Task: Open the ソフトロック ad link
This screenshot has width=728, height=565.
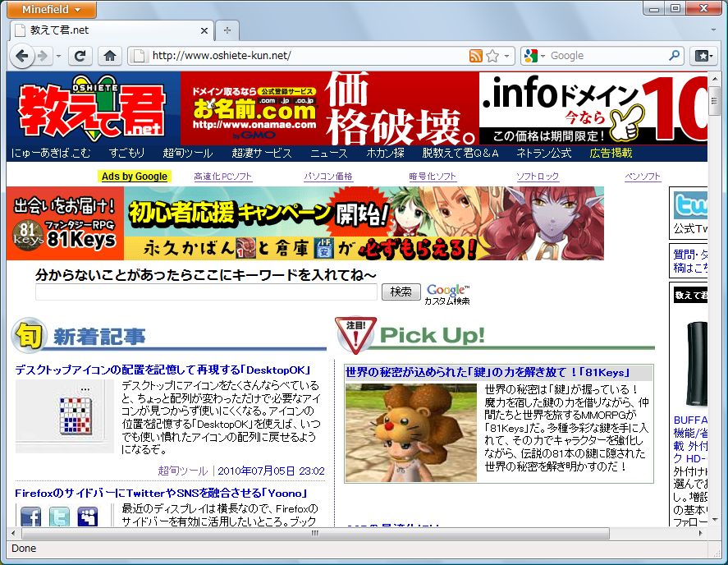Action: [x=538, y=177]
